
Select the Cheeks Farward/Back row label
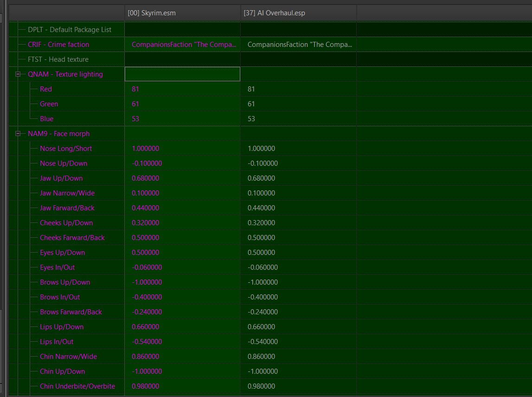[72, 238]
